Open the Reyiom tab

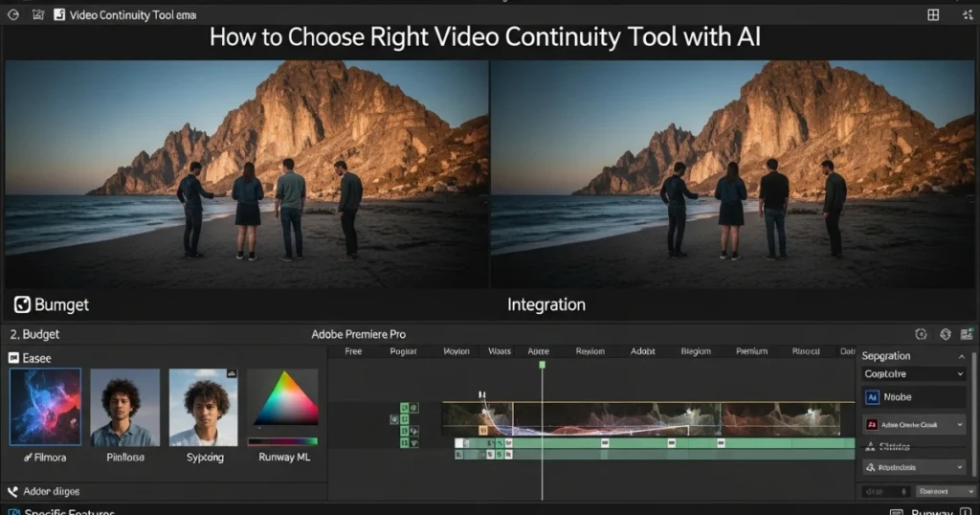(x=590, y=351)
